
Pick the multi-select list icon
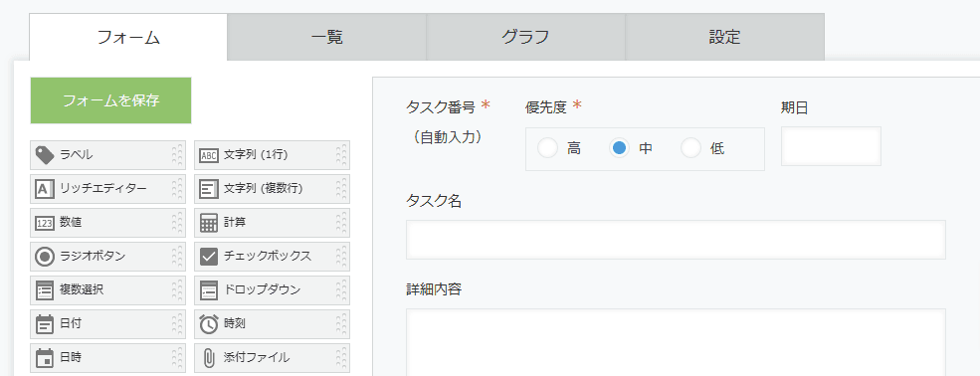point(45,289)
